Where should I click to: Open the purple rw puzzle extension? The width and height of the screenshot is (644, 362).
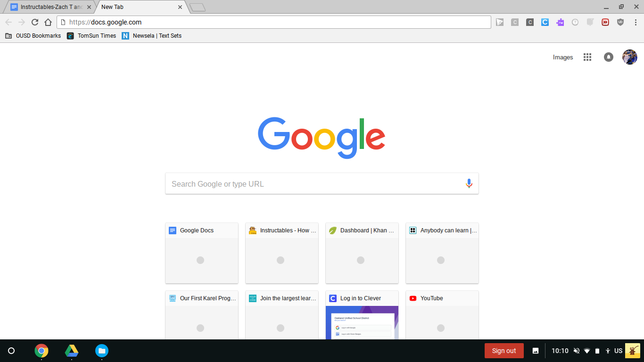(x=560, y=22)
